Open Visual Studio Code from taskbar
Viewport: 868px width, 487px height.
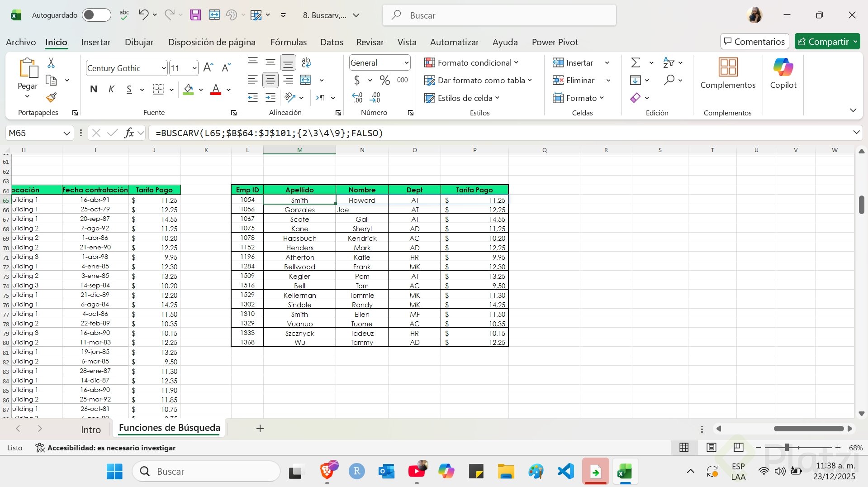point(566,472)
